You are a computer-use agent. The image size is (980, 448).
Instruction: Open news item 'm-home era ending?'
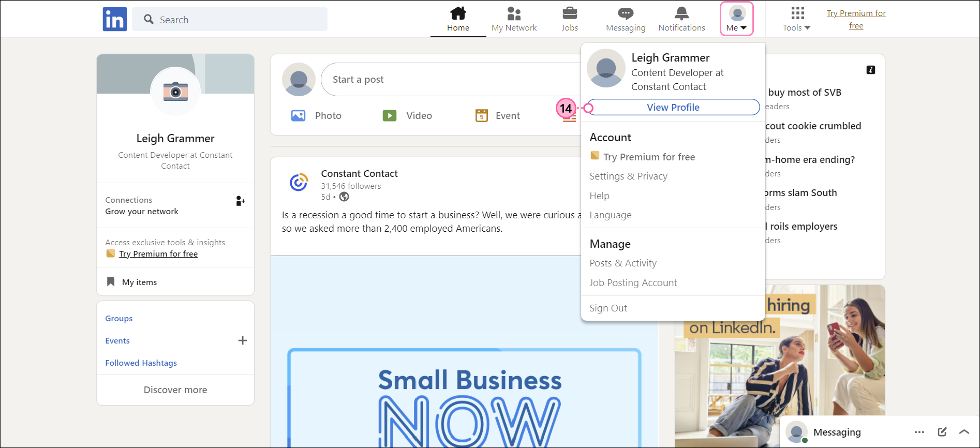tap(810, 160)
